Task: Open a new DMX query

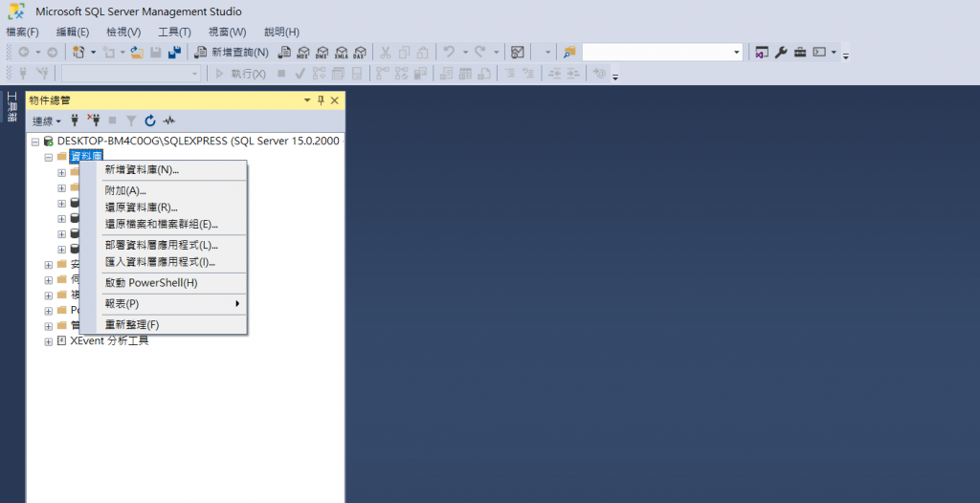Action: [x=322, y=53]
